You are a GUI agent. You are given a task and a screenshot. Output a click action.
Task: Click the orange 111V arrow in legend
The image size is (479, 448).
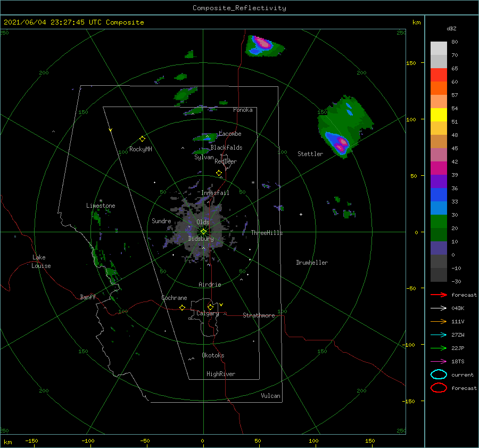[439, 321]
